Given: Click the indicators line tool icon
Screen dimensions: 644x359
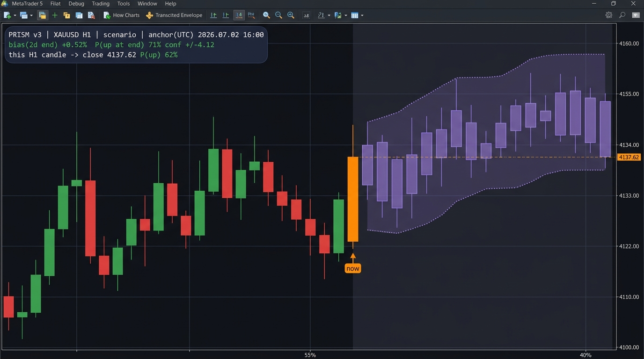Looking at the screenshot, I should (x=321, y=15).
